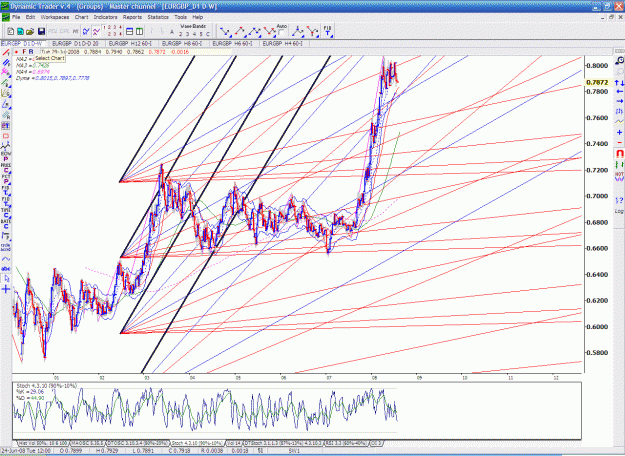Viewport: 625px width, 456px height.
Task: Click the Log scale button on right sidebar
Action: [x=619, y=211]
